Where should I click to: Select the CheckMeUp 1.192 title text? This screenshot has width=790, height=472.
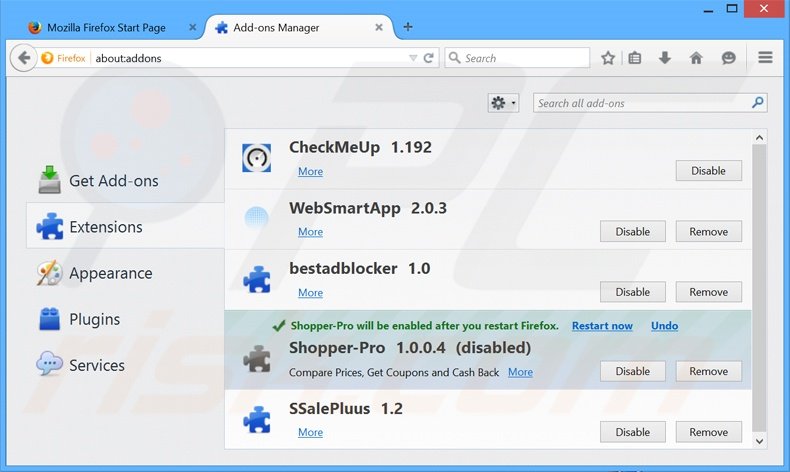[360, 147]
